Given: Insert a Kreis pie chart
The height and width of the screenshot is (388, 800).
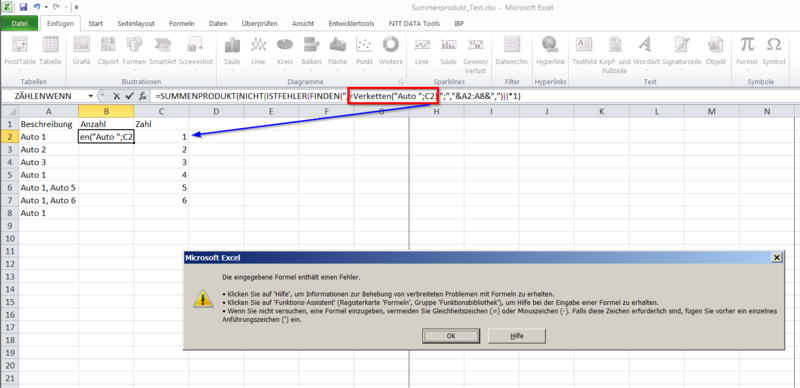Looking at the screenshot, I should pos(285,54).
